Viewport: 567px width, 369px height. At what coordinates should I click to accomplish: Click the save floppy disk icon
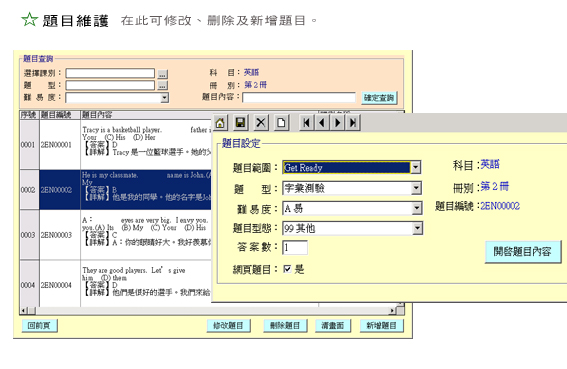(x=240, y=123)
